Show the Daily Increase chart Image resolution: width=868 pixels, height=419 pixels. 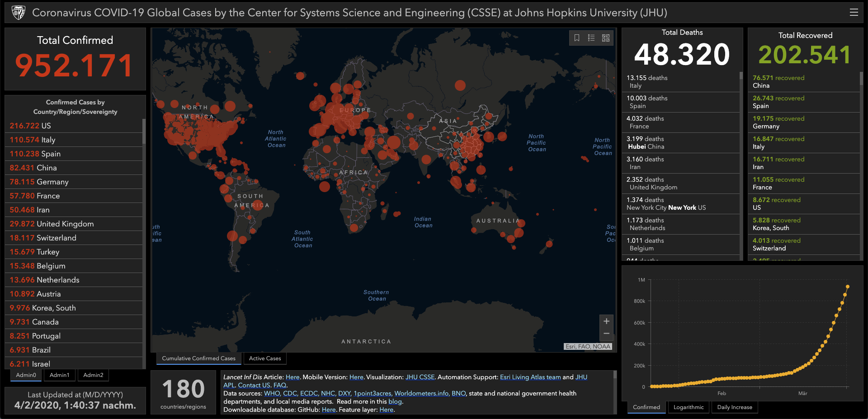tap(734, 407)
